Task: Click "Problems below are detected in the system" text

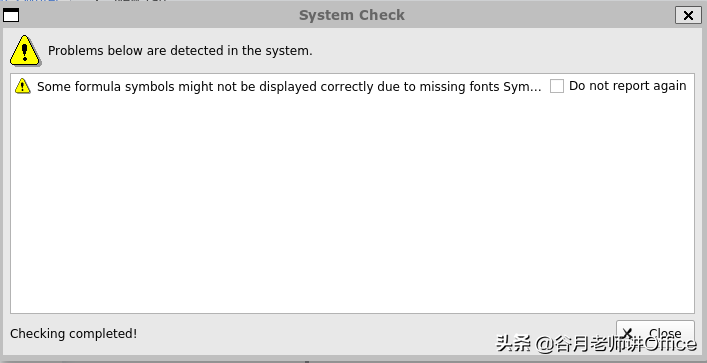Action: 180,51
